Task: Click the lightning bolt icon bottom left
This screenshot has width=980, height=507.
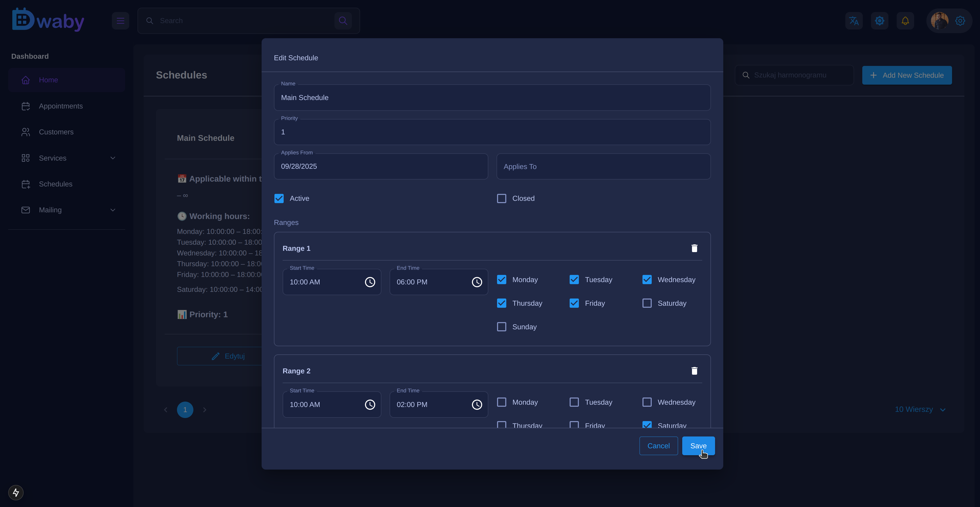Action: click(x=16, y=492)
